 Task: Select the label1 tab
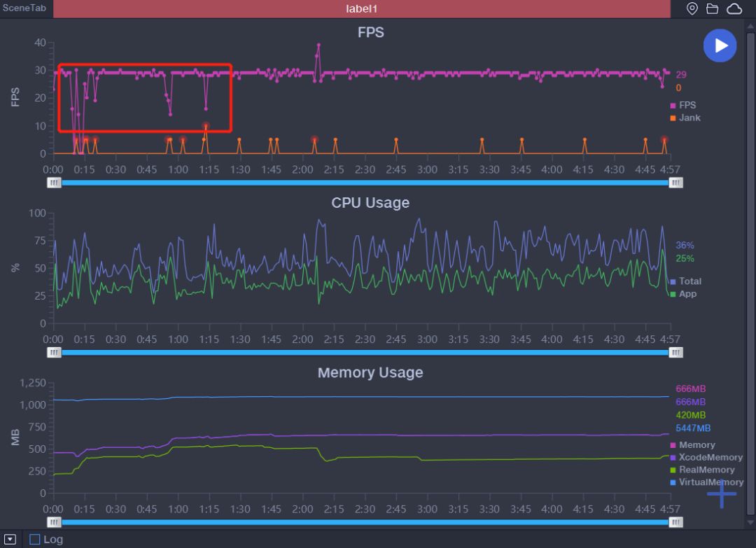pyautogui.click(x=362, y=8)
